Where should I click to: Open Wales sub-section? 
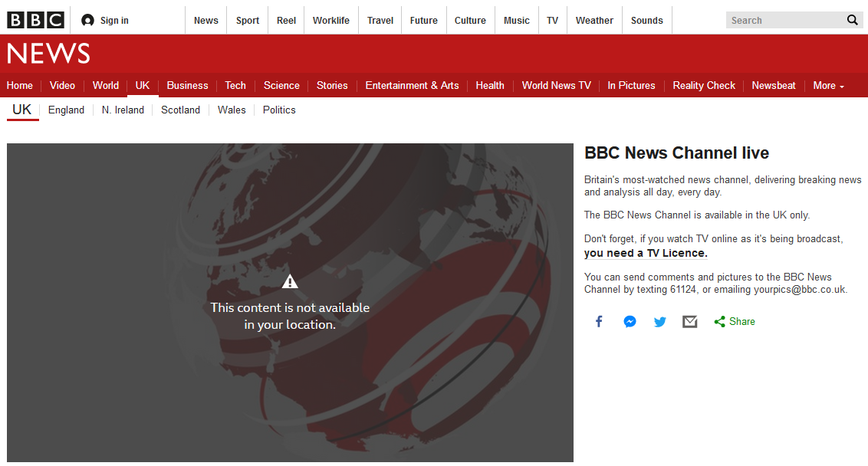coord(232,110)
